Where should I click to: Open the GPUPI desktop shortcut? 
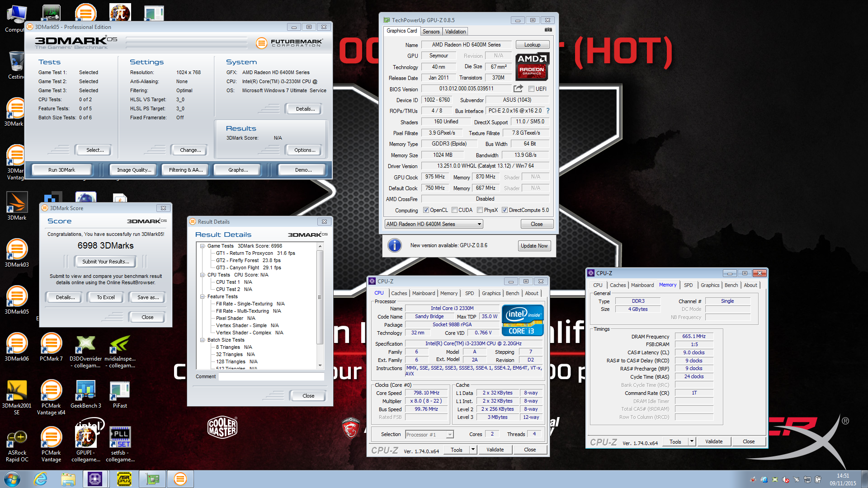tap(85, 445)
